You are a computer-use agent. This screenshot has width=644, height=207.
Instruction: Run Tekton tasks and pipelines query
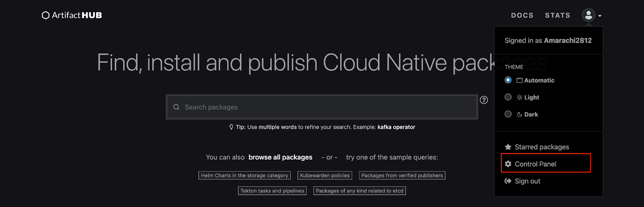pos(272,191)
